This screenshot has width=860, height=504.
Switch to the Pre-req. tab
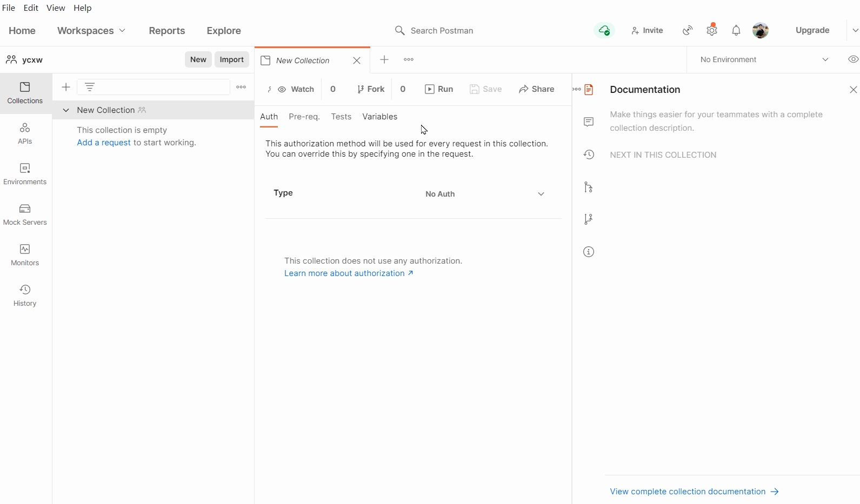coord(304,117)
